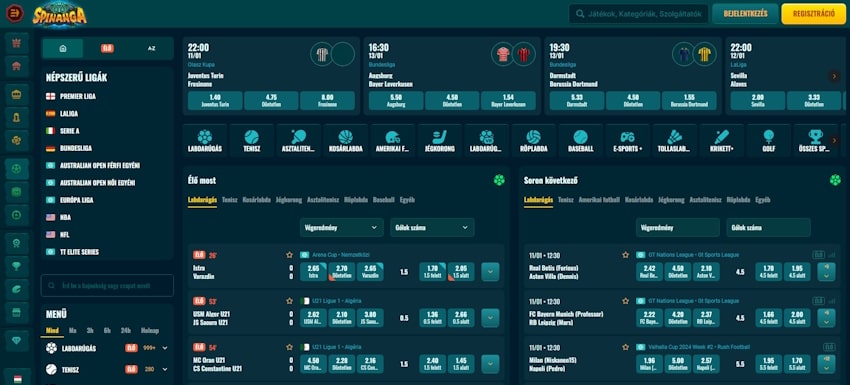Screen dimensions: 850x385
Task: Click the top search field Játékok, Kategóriák
Action: (x=639, y=14)
